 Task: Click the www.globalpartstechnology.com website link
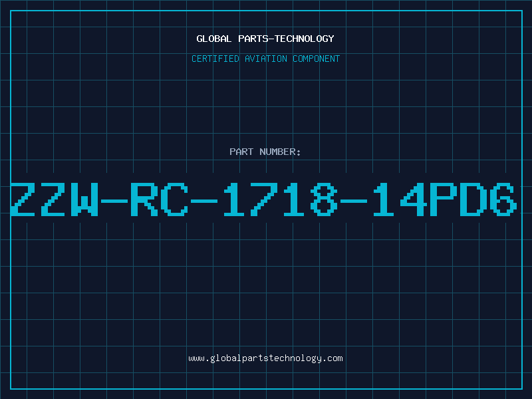(x=265, y=358)
